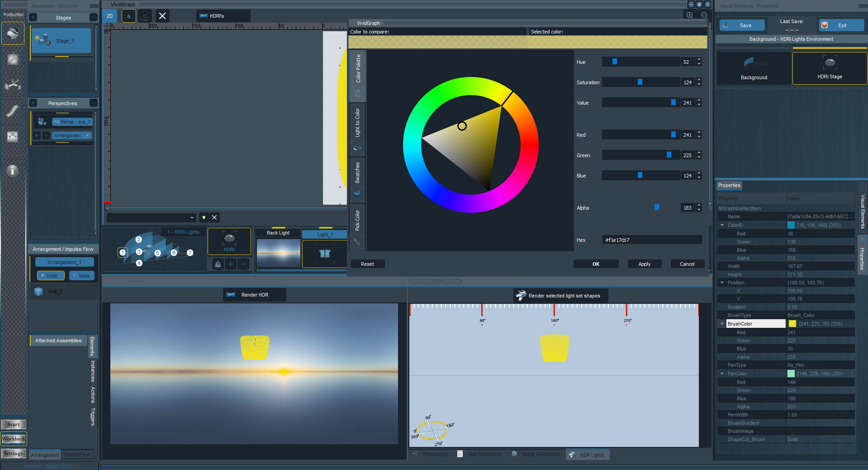This screenshot has height=470, width=868.
Task: Open the Swatches vertical tab
Action: click(357, 173)
